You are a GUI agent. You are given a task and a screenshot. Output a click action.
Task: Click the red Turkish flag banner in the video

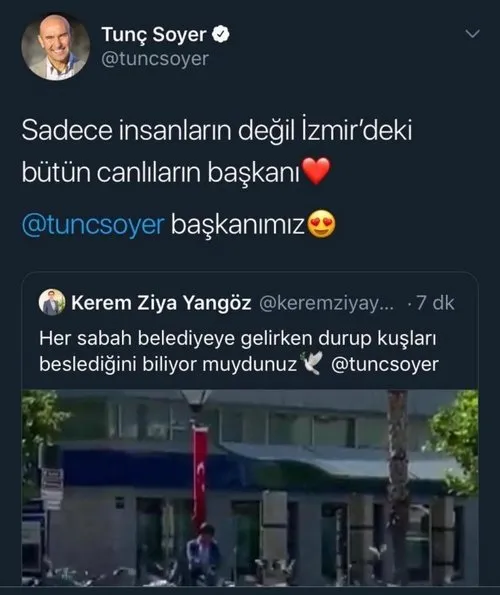pos(200,474)
